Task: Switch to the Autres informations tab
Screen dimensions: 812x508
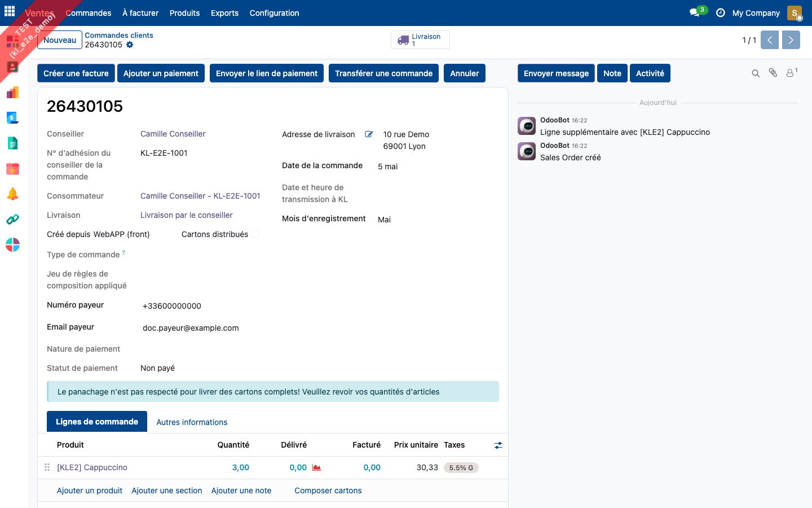Action: [192, 422]
